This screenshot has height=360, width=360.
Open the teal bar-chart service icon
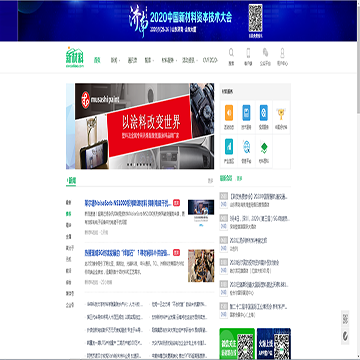pyautogui.click(x=229, y=147)
